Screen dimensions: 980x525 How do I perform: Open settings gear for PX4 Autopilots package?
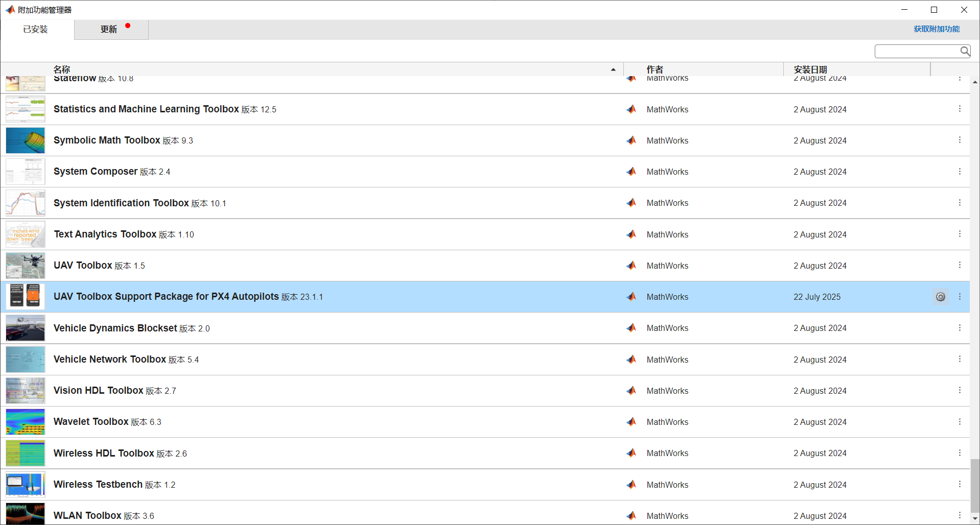tap(940, 297)
